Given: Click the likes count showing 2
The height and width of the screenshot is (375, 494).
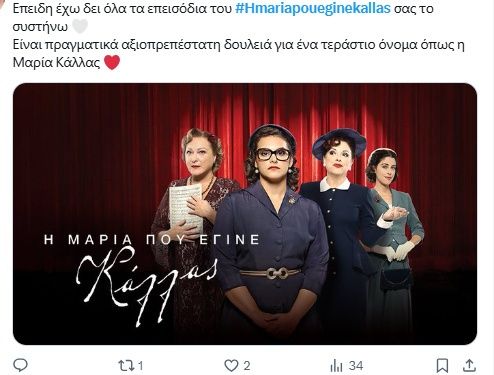Looking at the screenshot, I should (x=247, y=366).
